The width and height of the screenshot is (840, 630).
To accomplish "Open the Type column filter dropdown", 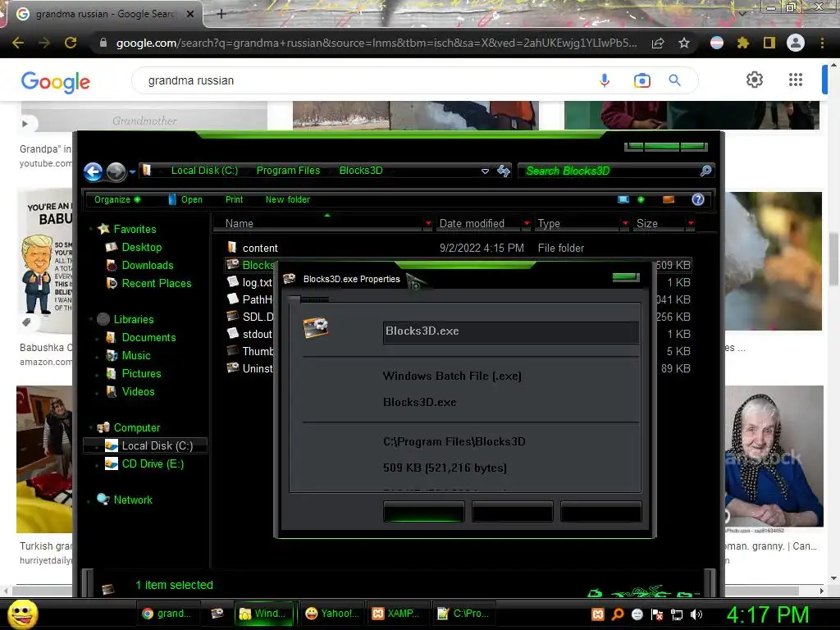I will [x=625, y=223].
